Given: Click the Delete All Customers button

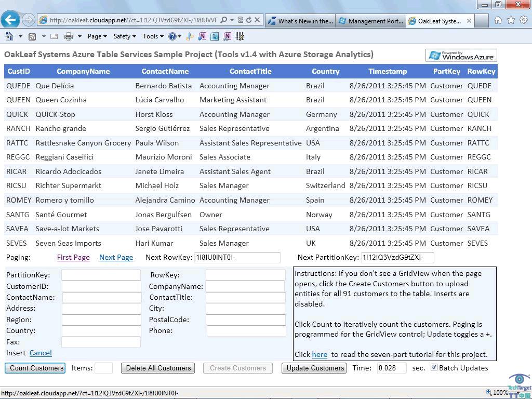Looking at the screenshot, I should (x=158, y=368).
